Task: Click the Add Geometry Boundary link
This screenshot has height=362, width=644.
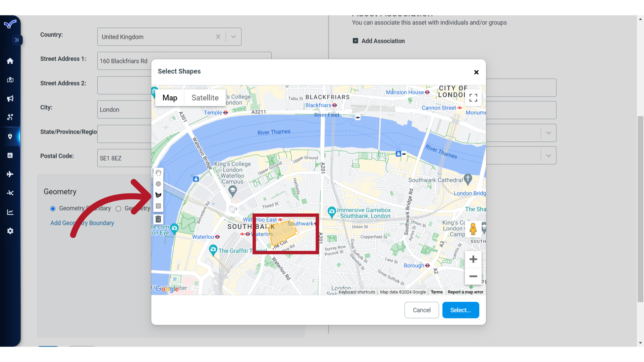Action: [82, 223]
